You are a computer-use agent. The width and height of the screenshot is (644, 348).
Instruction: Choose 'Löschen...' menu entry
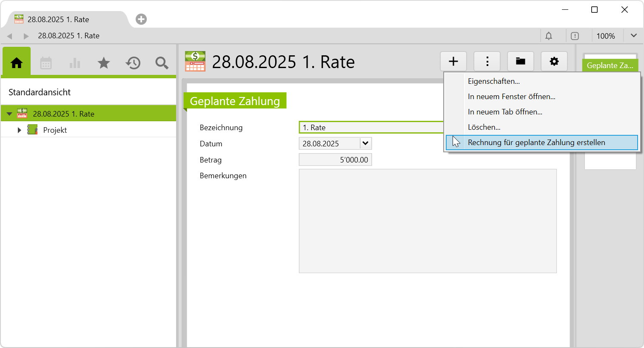(484, 127)
